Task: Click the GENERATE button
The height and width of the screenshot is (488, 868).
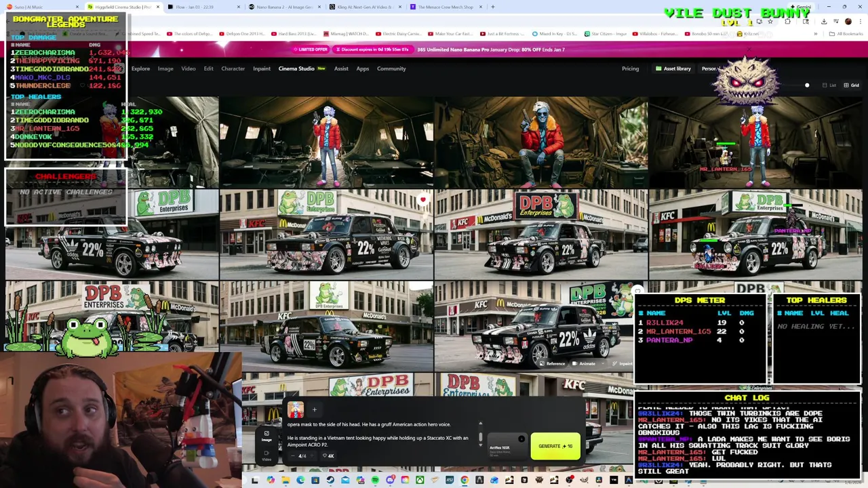Action: tap(555, 446)
